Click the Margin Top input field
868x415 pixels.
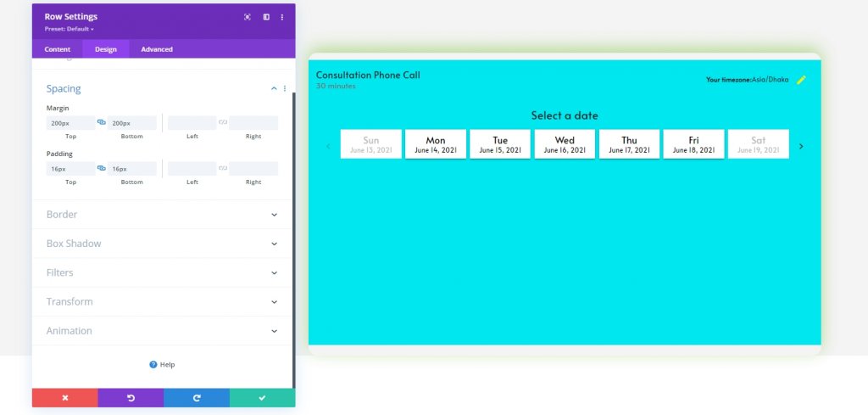(71, 123)
